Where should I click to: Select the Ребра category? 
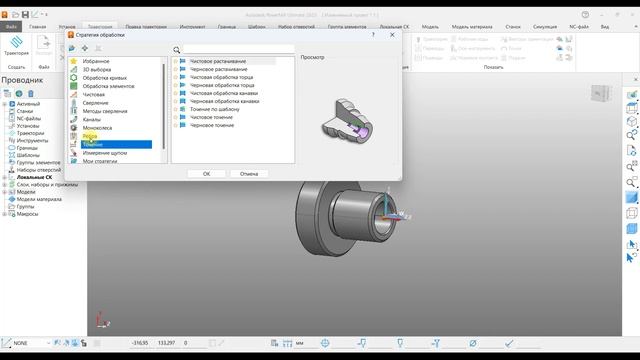click(x=89, y=136)
